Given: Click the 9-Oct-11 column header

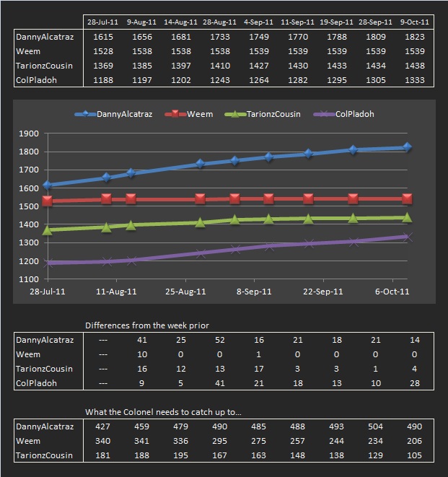Looking at the screenshot, I should pos(415,22).
